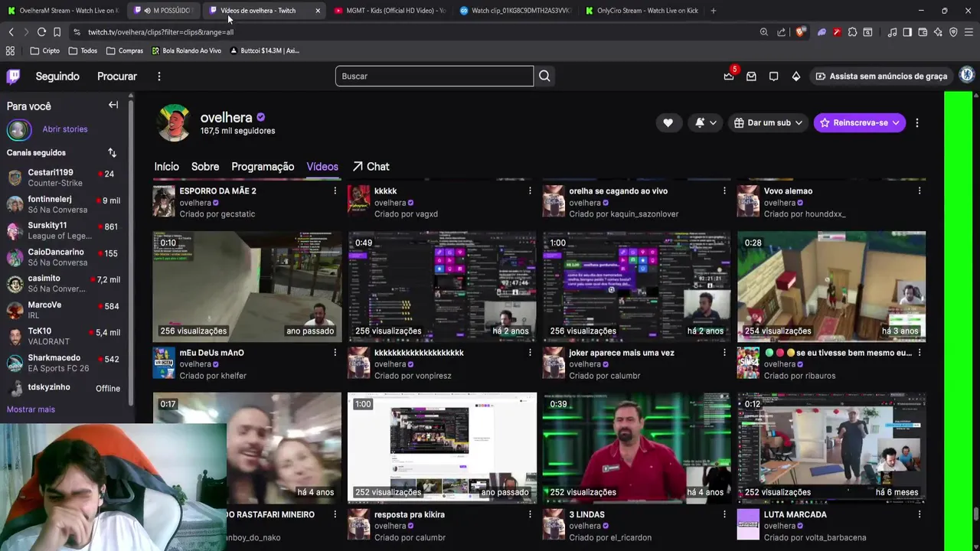The image size is (980, 551).
Task: Close the Vídeos de ovelhera Twitch tab
Action: pyautogui.click(x=318, y=11)
